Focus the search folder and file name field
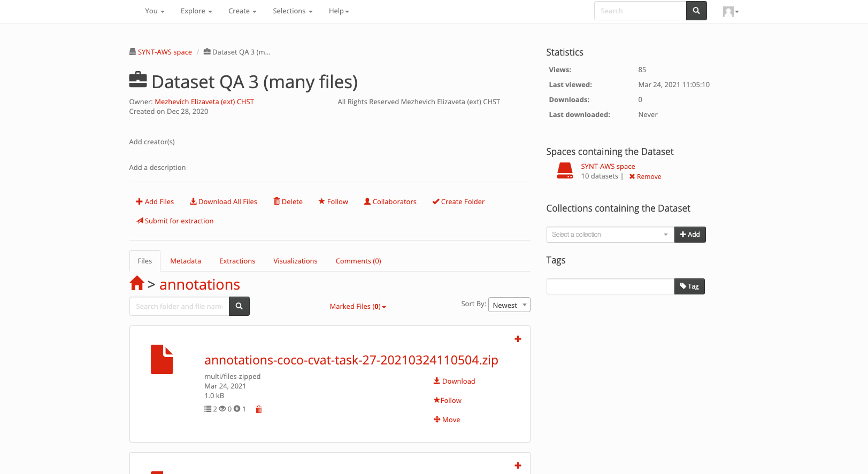 pos(179,306)
